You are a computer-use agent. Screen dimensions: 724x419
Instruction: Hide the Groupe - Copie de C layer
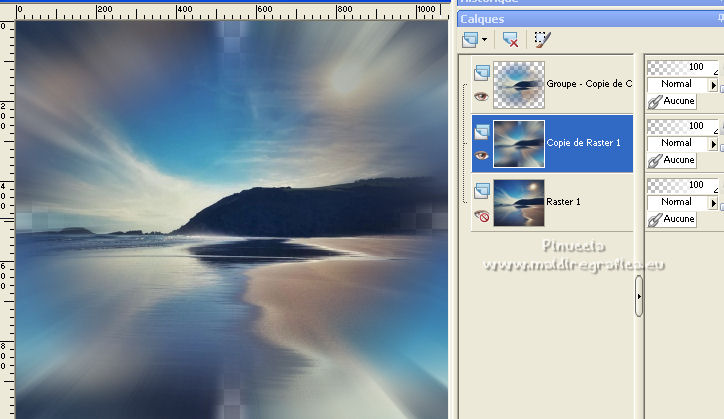tap(482, 96)
